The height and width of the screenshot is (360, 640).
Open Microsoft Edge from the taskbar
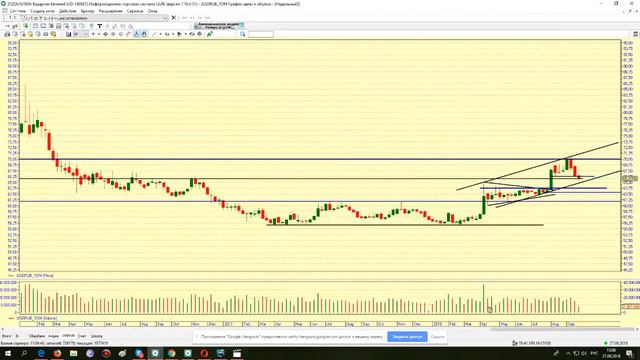pyautogui.click(x=41, y=353)
